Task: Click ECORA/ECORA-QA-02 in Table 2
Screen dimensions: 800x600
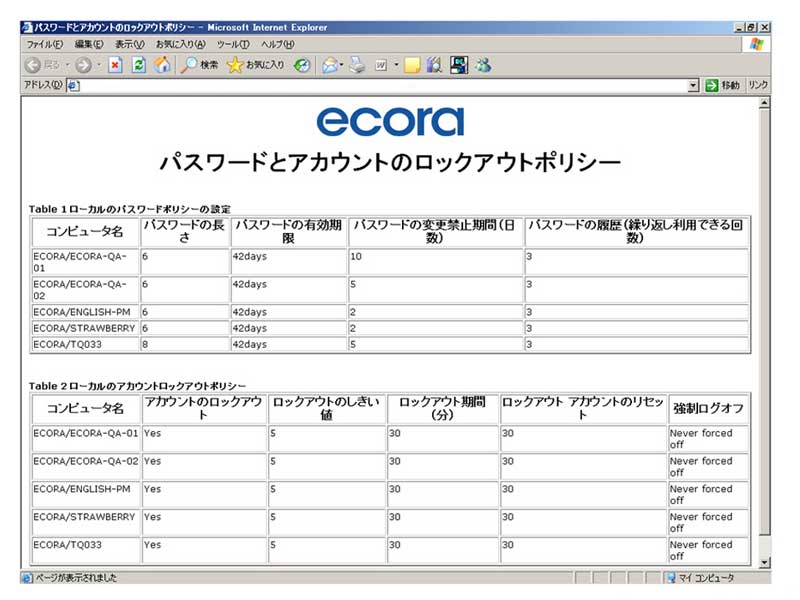Action: (x=86, y=461)
